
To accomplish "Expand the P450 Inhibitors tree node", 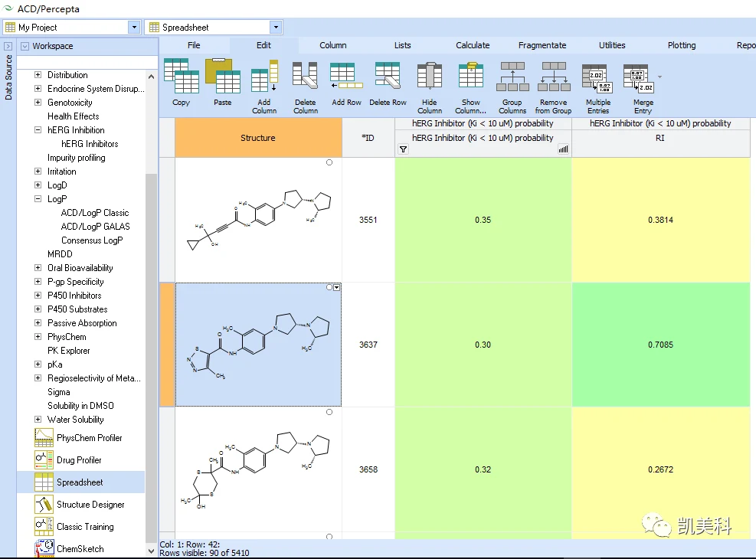I will (38, 295).
